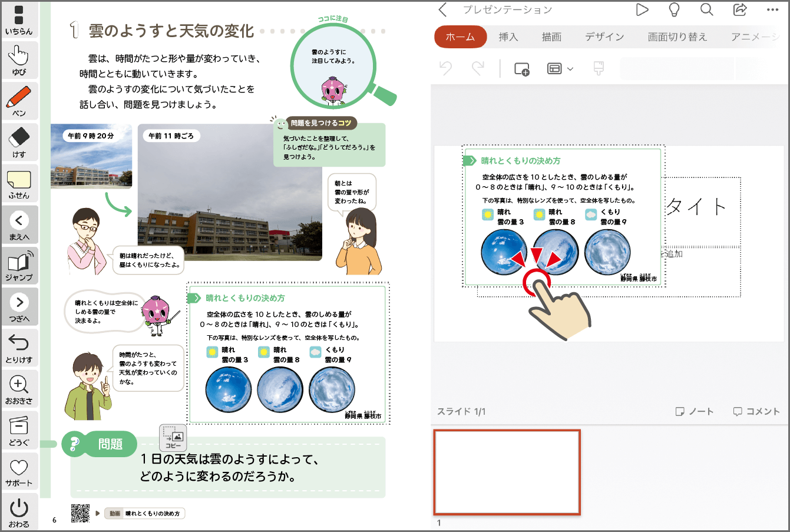Switch to the 挿入 tab
Viewport: 790px width, 532px height.
508,37
